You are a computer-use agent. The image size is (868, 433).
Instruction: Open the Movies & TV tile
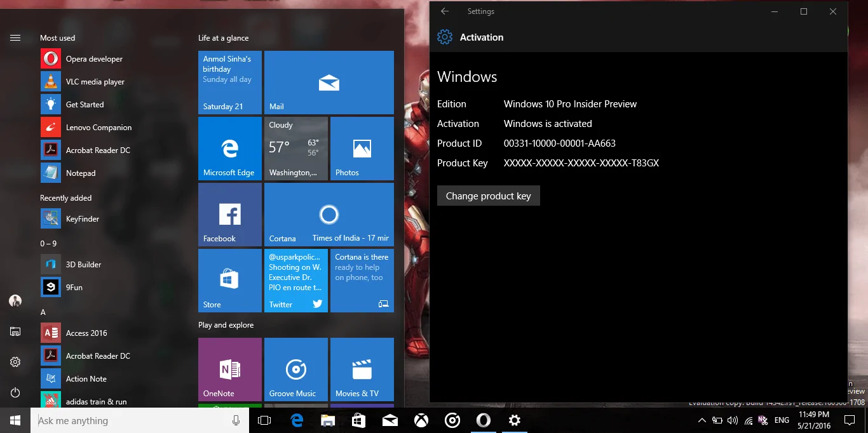click(362, 370)
